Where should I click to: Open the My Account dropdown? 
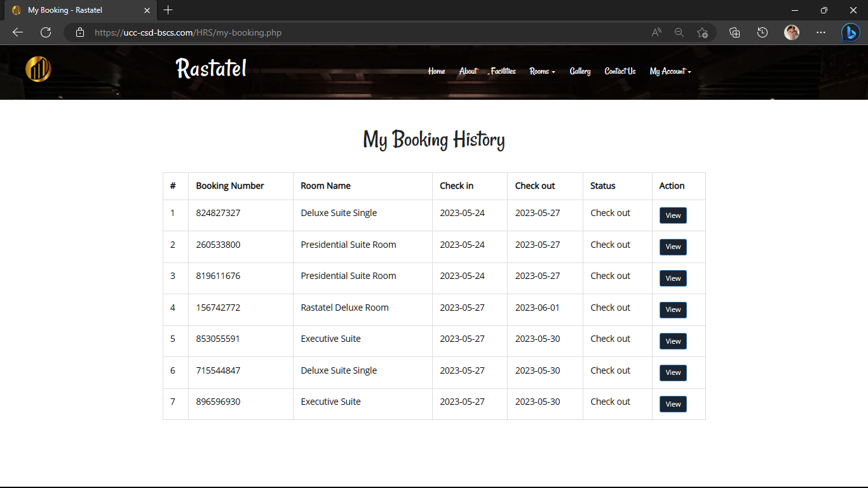point(670,71)
